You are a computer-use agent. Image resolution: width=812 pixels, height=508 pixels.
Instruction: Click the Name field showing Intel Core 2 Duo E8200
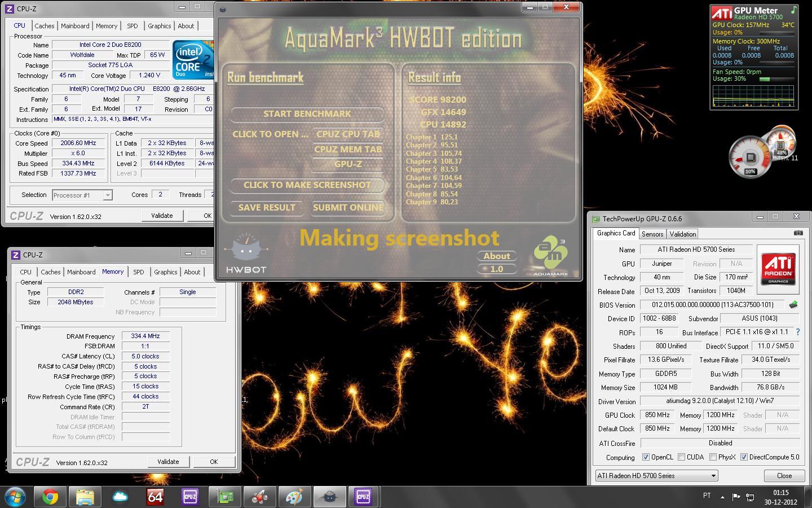click(x=111, y=45)
